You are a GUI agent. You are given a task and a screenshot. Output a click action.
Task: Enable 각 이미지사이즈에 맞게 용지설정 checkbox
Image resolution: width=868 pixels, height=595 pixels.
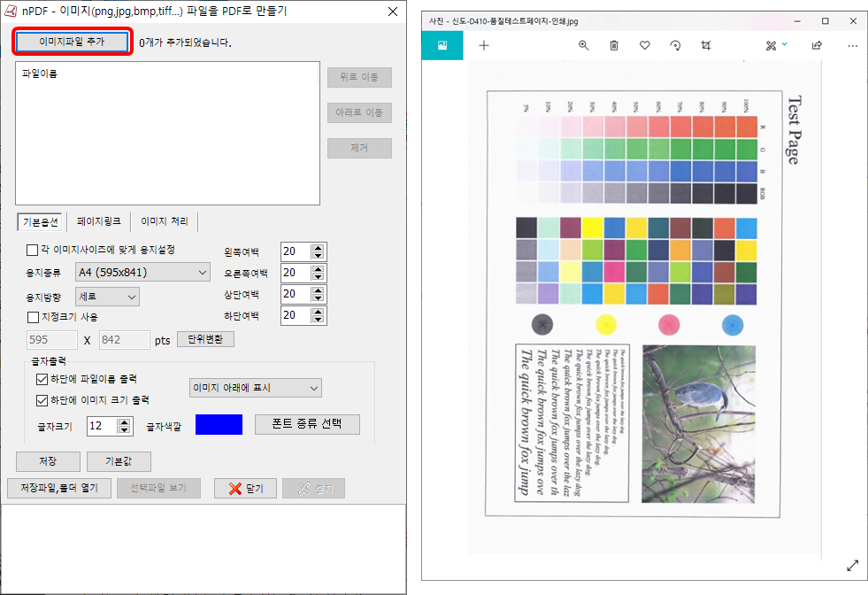pos(33,251)
